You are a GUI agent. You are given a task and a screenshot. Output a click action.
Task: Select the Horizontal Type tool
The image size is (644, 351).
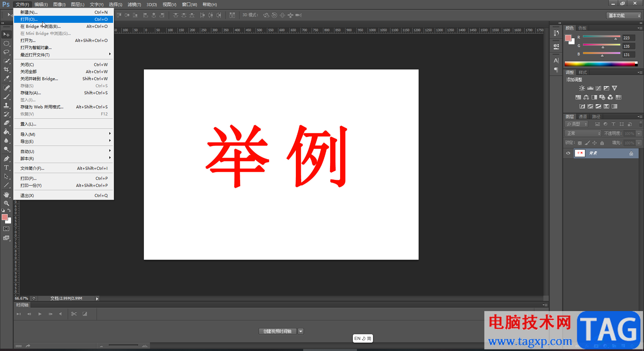(6, 167)
